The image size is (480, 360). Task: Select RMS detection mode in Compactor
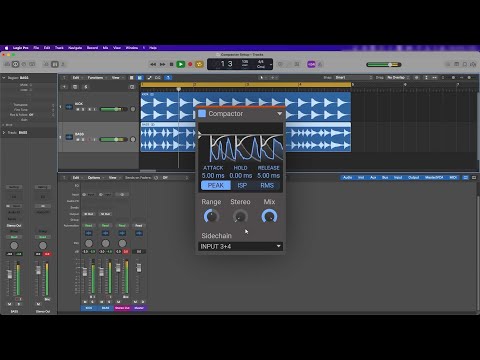[x=267, y=185]
